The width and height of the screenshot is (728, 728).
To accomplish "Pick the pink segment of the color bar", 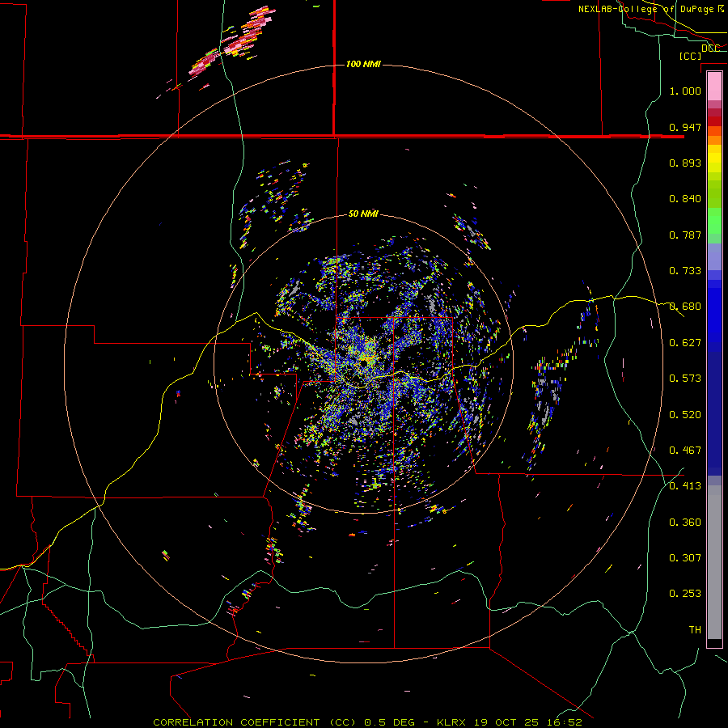I will pos(714,86).
